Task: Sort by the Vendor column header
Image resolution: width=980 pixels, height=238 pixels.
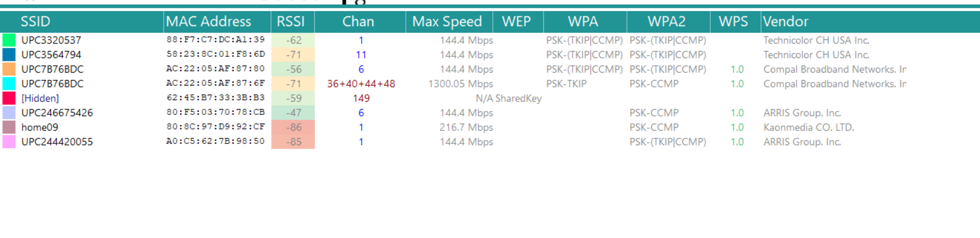Action: (x=786, y=21)
